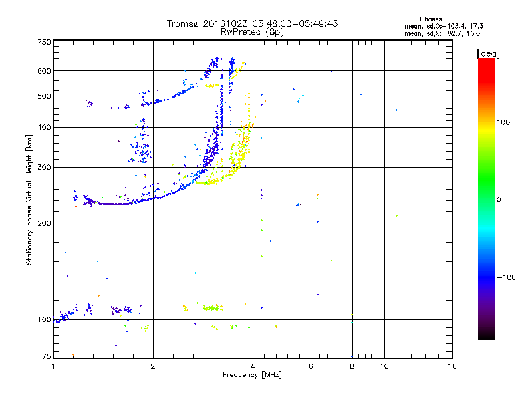
Task: Click the y-axis label 'Stationary phase Virtual Height [km]'
Action: click(x=29, y=199)
